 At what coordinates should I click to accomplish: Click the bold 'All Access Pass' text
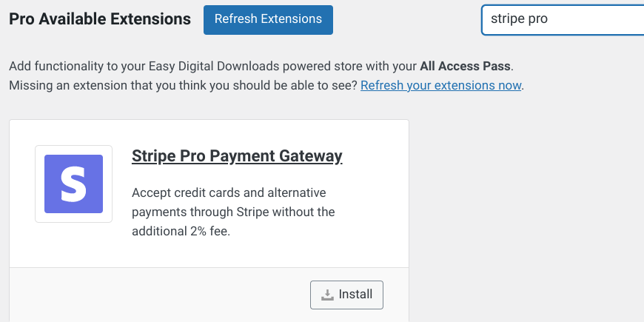465,66
